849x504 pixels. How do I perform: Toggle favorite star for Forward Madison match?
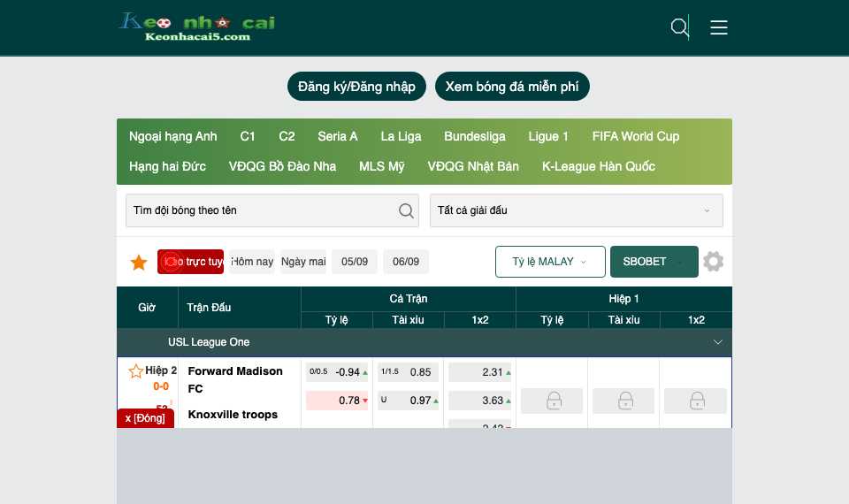point(136,370)
